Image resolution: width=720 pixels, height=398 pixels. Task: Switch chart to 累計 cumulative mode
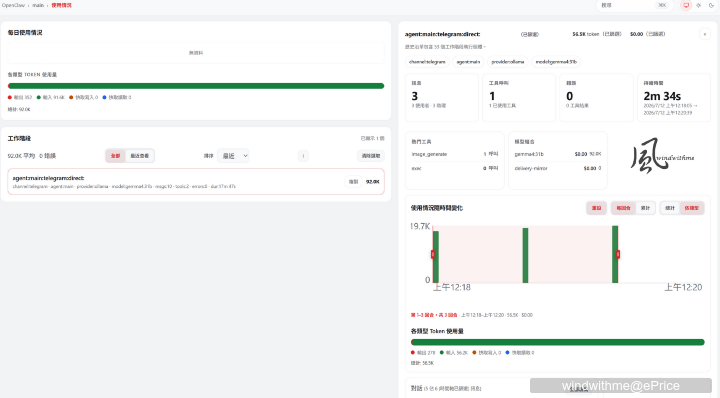645,208
